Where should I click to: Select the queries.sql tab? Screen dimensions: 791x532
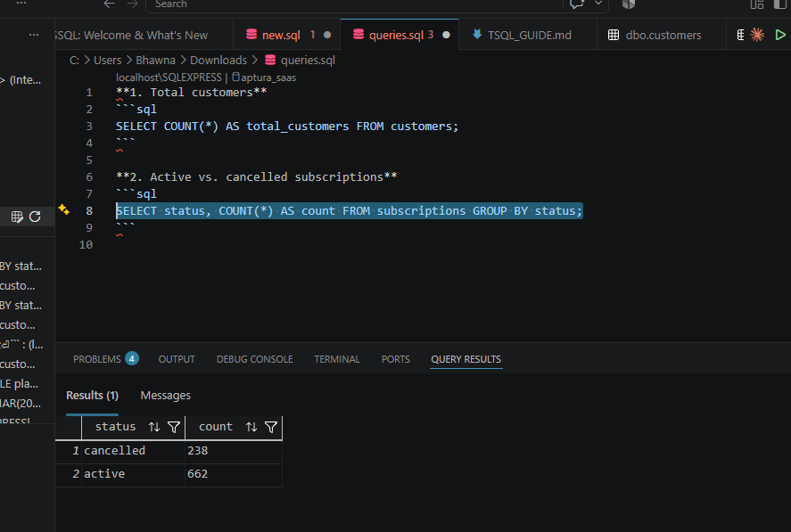[400, 35]
